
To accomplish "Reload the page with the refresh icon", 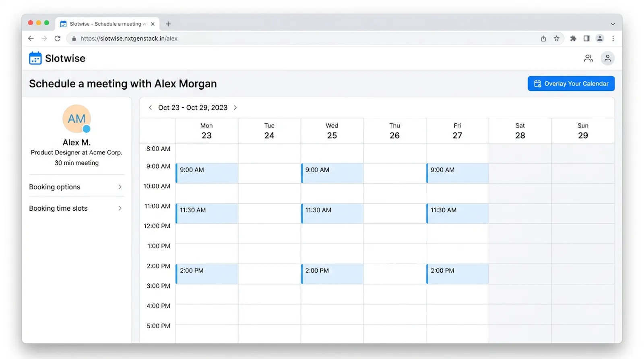I will pyautogui.click(x=58, y=39).
